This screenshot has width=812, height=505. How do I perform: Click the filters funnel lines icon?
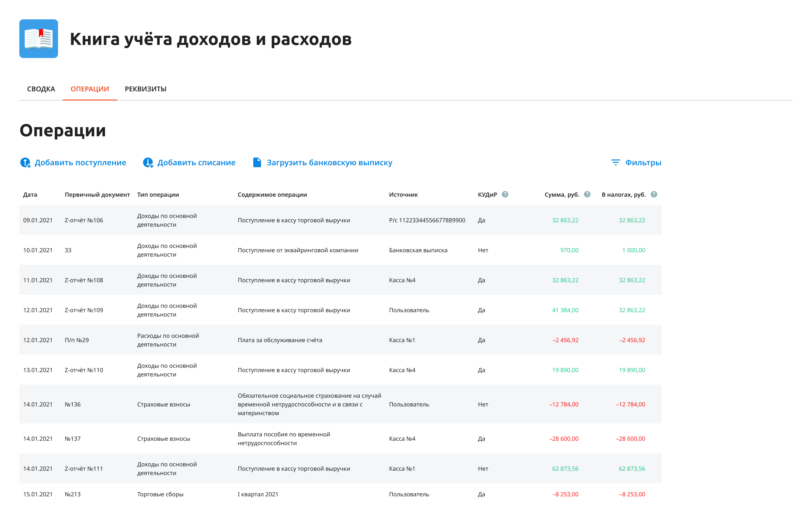point(615,163)
